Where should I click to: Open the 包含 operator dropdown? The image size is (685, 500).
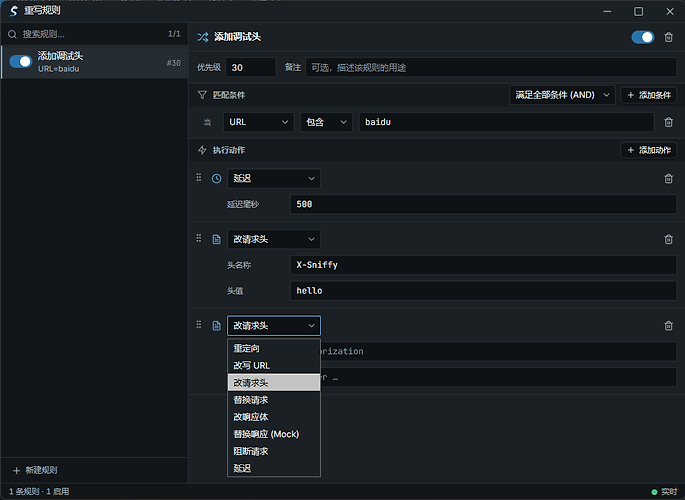pyautogui.click(x=326, y=122)
